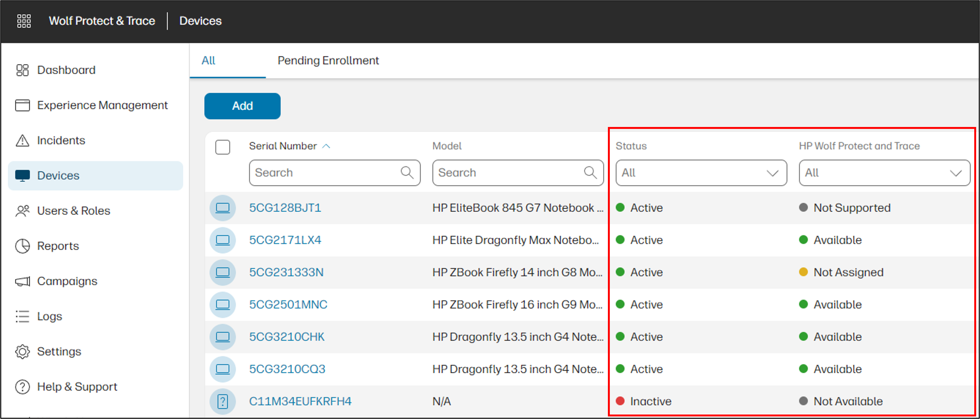
Task: Click the laptop icon beside 5CG128BJT1
Action: 223,208
